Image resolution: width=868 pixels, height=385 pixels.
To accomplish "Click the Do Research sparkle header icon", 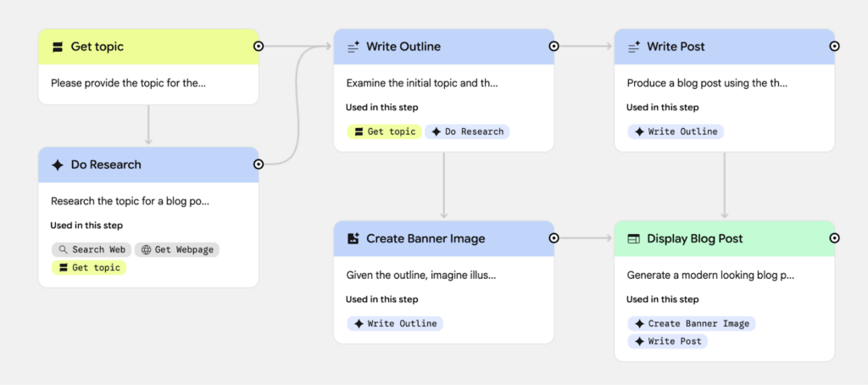I will click(x=57, y=165).
